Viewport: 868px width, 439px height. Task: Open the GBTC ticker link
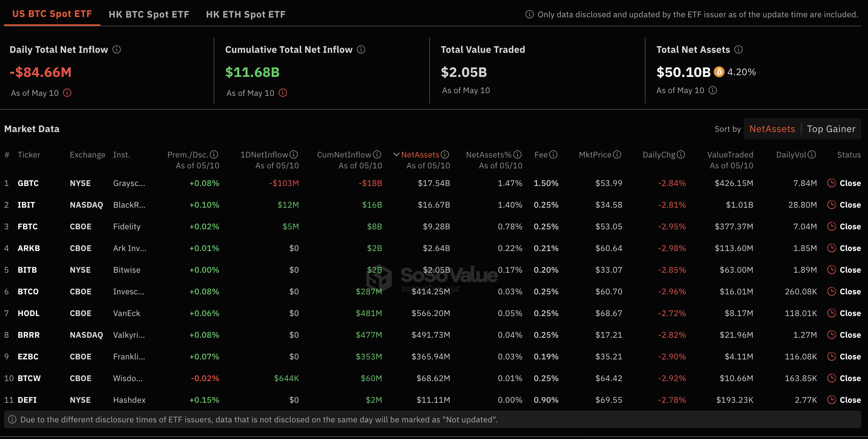click(28, 183)
